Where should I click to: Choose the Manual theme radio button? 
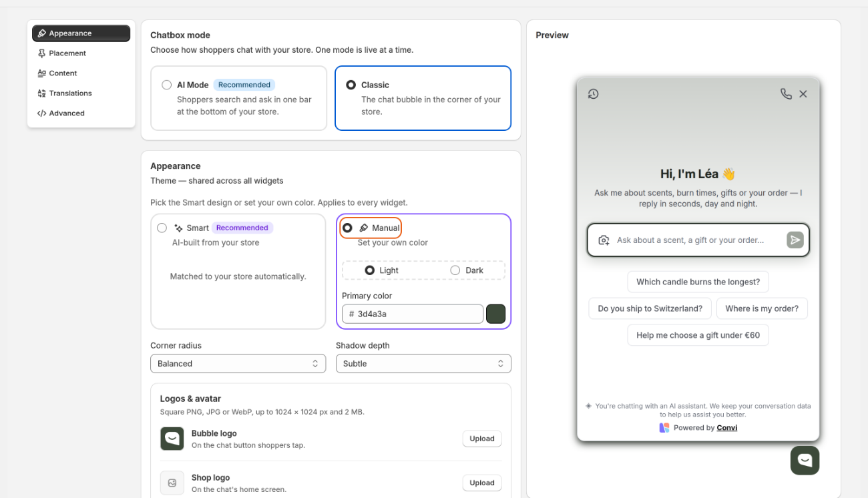[x=347, y=228]
